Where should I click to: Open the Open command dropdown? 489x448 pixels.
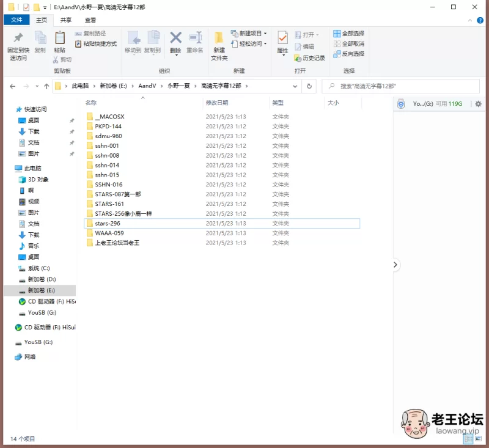tap(307, 35)
